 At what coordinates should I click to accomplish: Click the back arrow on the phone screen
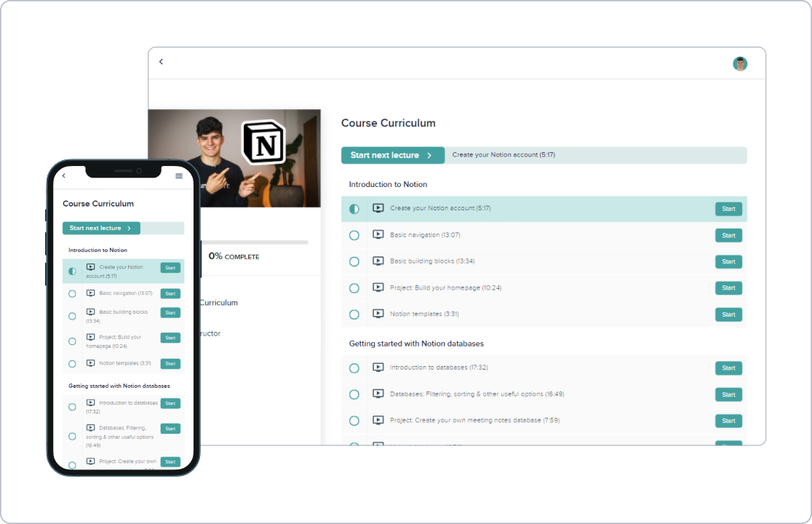(64, 175)
